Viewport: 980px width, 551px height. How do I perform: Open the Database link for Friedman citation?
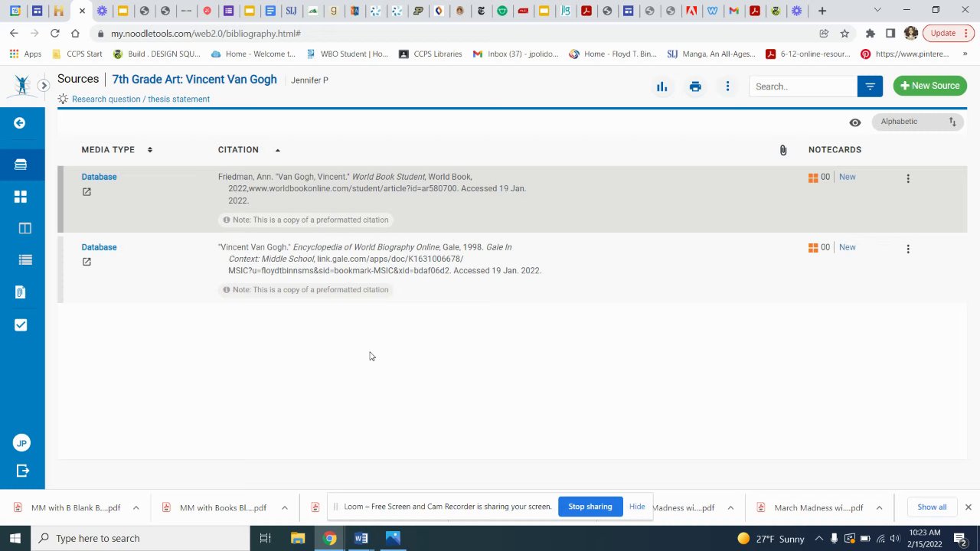click(x=99, y=177)
